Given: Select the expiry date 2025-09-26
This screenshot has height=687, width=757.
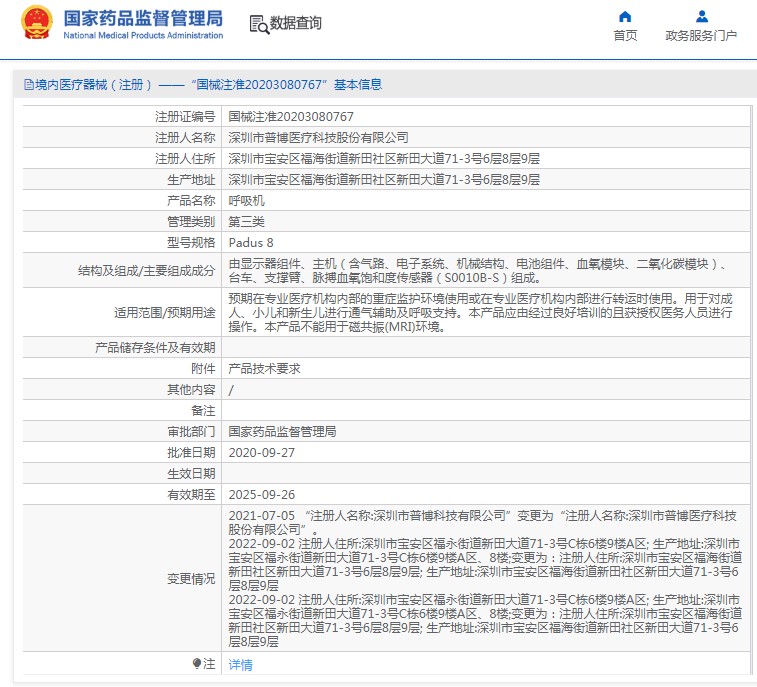Looking at the screenshot, I should pos(262,494).
